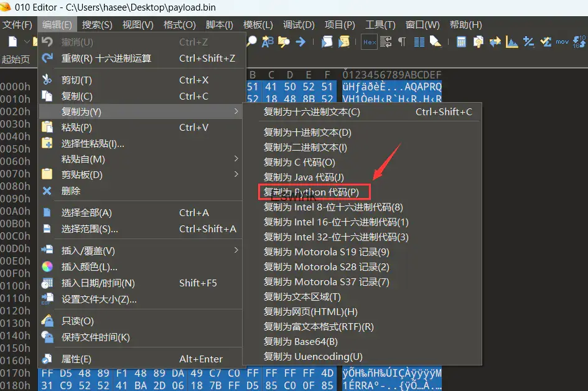Viewport: 588px width, 391px height.
Task: Open the calculator tool icon
Action: [461, 42]
